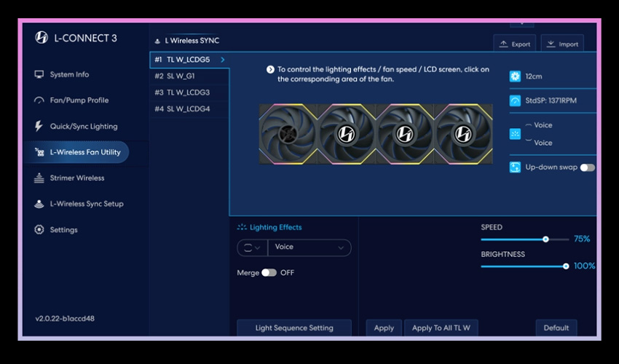
Task: Click the L Wireless SYNC header icon
Action: [157, 41]
